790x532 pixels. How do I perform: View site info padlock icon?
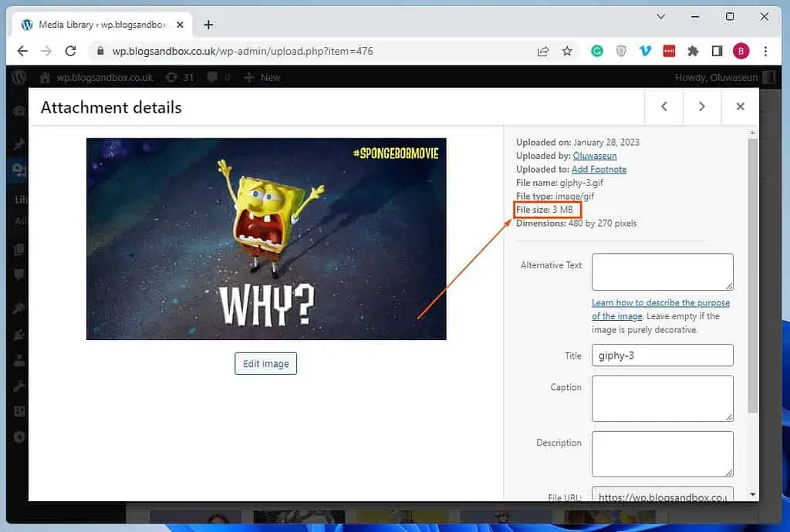click(x=100, y=51)
